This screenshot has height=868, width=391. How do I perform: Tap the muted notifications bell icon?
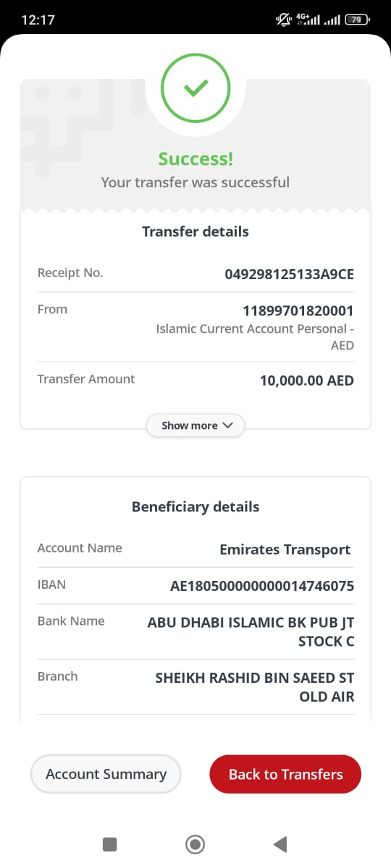283,20
